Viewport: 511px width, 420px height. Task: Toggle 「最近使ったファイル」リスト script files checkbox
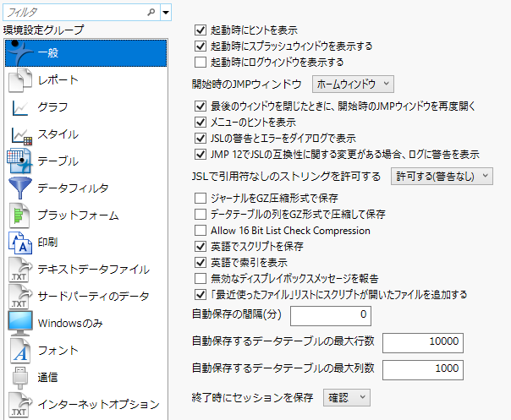click(201, 295)
